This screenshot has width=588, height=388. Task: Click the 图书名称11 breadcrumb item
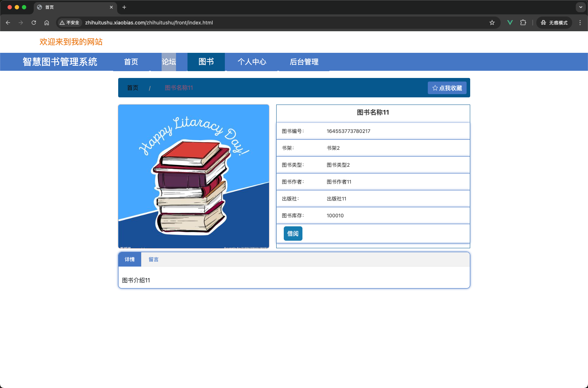point(179,88)
